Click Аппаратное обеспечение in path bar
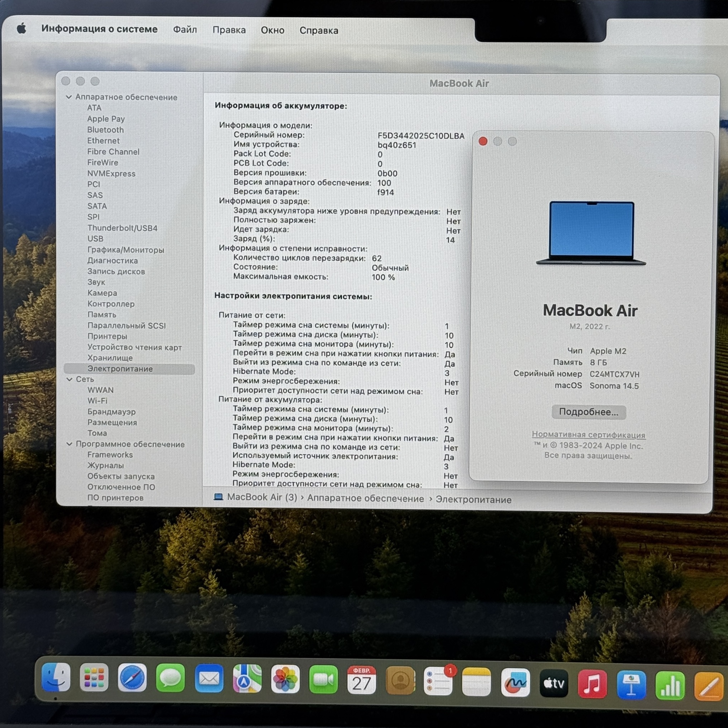The height and width of the screenshot is (728, 728). click(x=366, y=498)
